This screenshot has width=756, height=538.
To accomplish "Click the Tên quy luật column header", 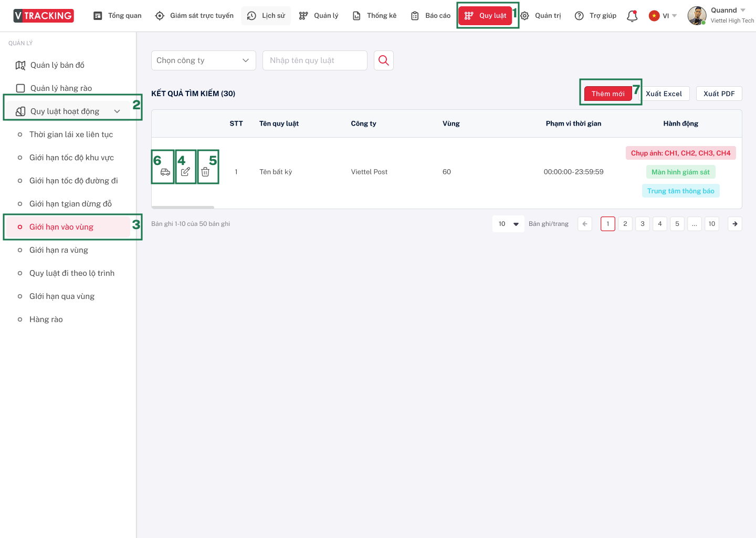I will (x=279, y=123).
